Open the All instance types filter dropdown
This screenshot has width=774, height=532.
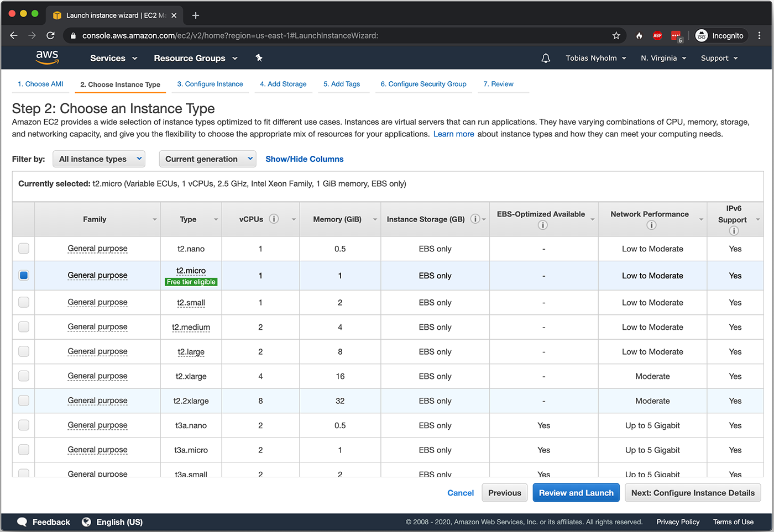99,159
